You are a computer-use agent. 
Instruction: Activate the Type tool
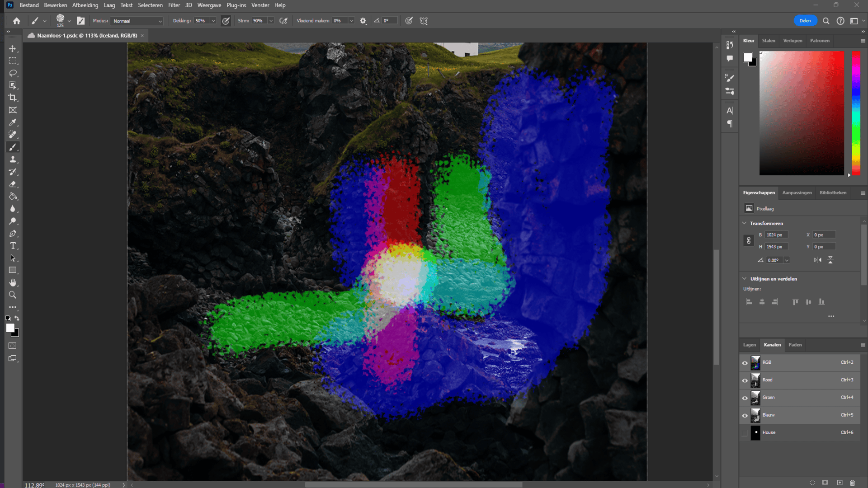[13, 246]
